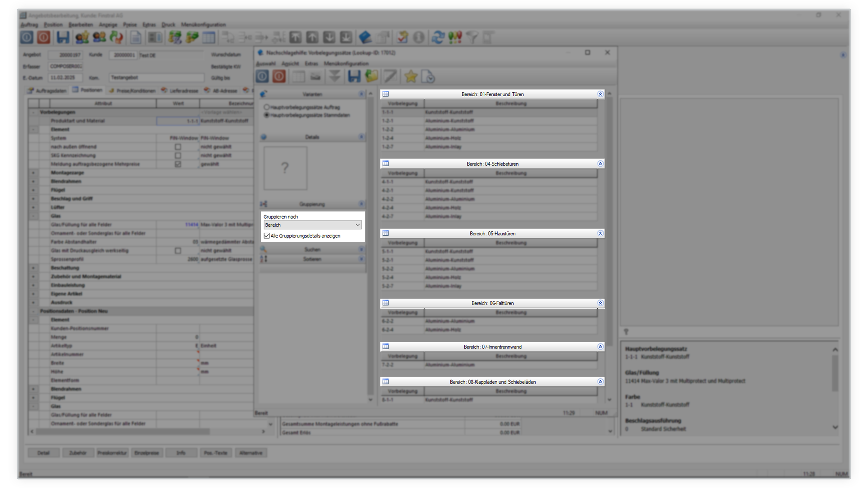Select row 4-2-4 Aluminium-Holz

click(x=489, y=208)
